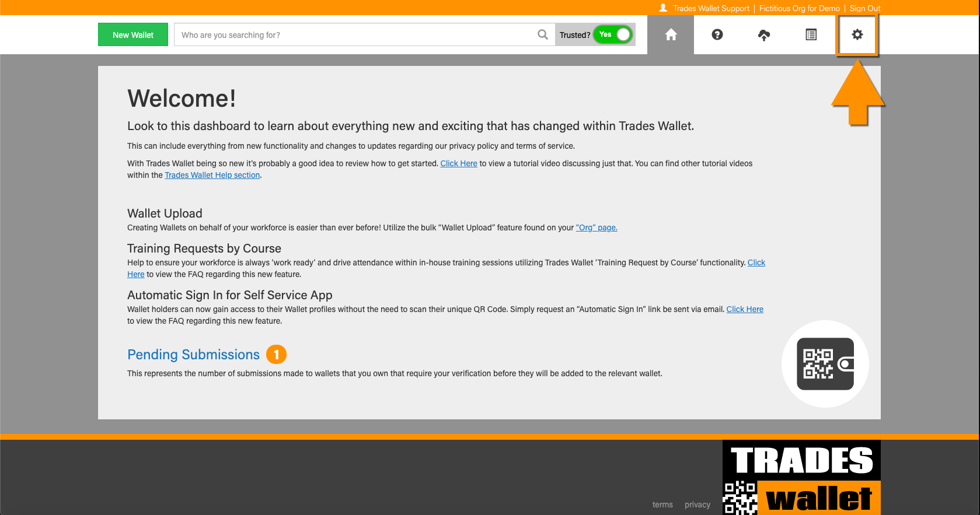Image resolution: width=980 pixels, height=515 pixels.
Task: Focus the wallet holder search field
Action: click(356, 35)
